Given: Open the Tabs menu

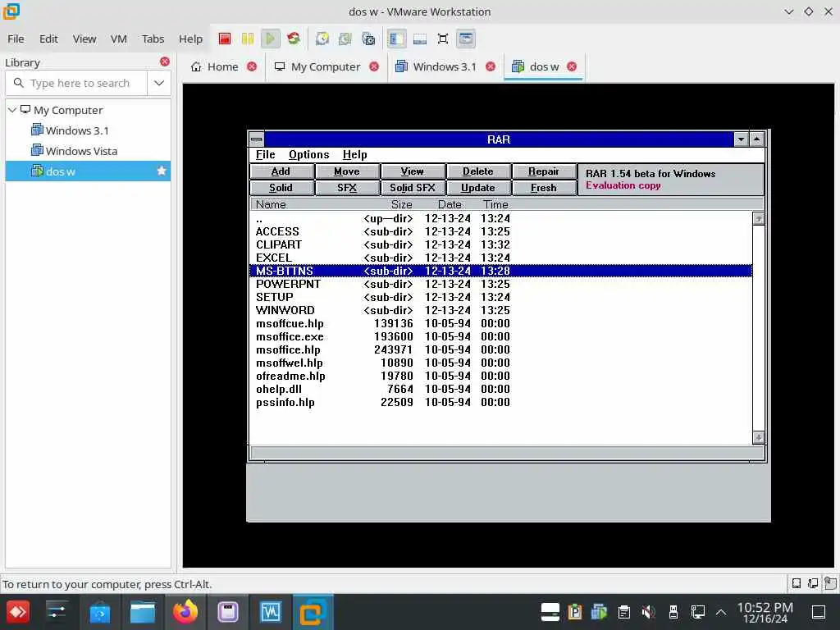Looking at the screenshot, I should click(x=153, y=39).
